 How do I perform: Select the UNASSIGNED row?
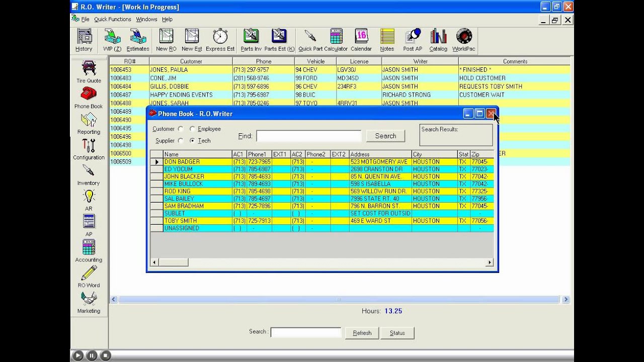pos(321,228)
